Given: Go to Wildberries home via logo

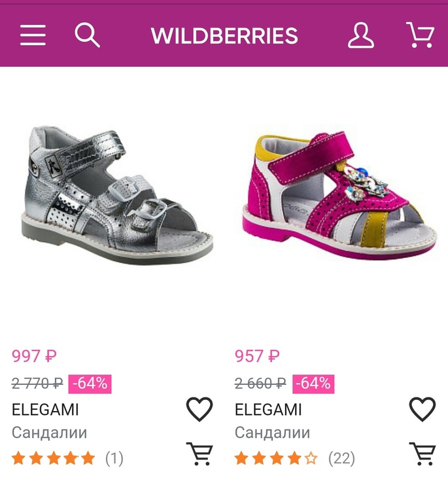Looking at the screenshot, I should point(224,36).
